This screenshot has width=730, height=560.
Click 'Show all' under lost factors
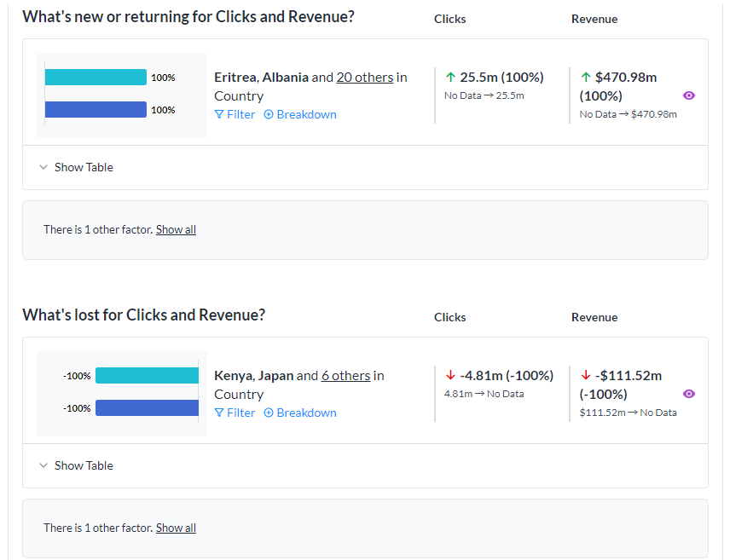(176, 528)
